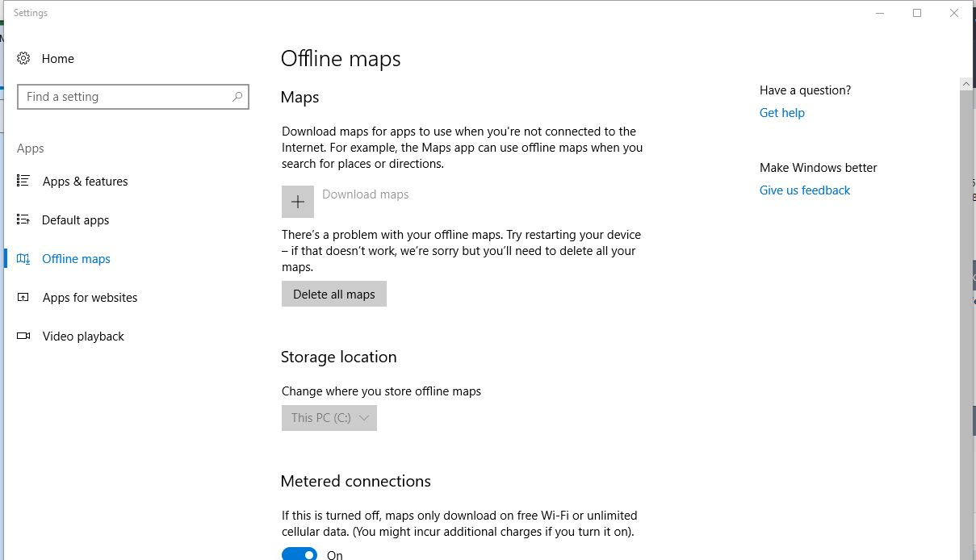Click the vertical scrollbar up arrow
This screenshot has height=560, width=976.
tap(966, 84)
